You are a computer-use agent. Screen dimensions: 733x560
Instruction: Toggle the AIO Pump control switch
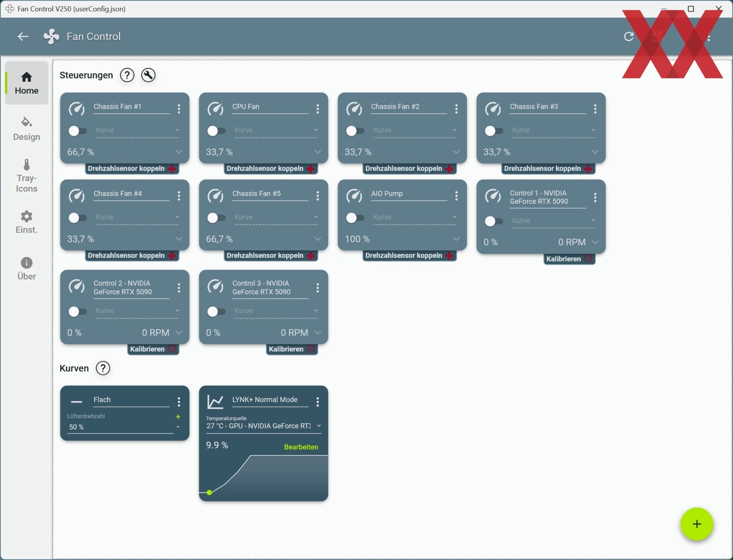pyautogui.click(x=355, y=218)
